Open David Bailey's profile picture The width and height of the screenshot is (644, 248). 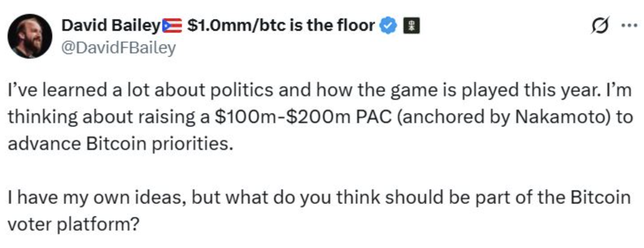coord(30,36)
